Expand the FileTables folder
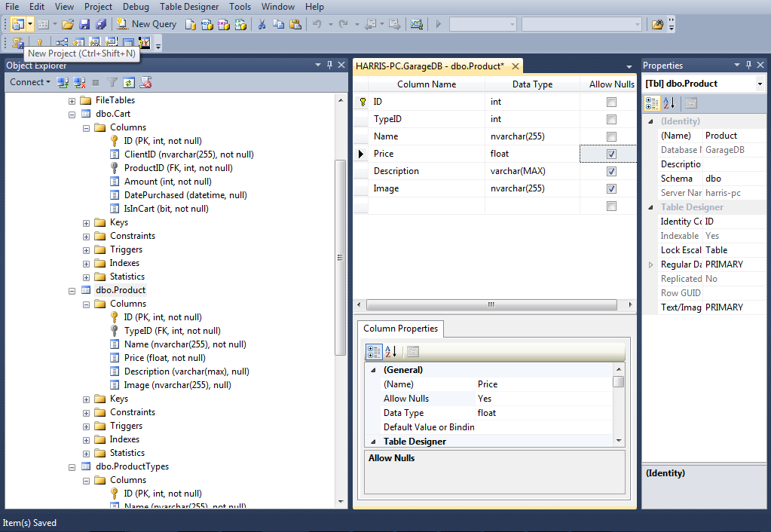This screenshot has width=771, height=532. click(72, 101)
